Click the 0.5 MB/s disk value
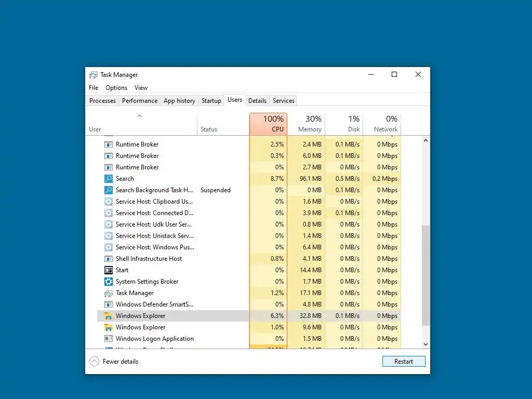The height and width of the screenshot is (399, 532). pyautogui.click(x=348, y=179)
